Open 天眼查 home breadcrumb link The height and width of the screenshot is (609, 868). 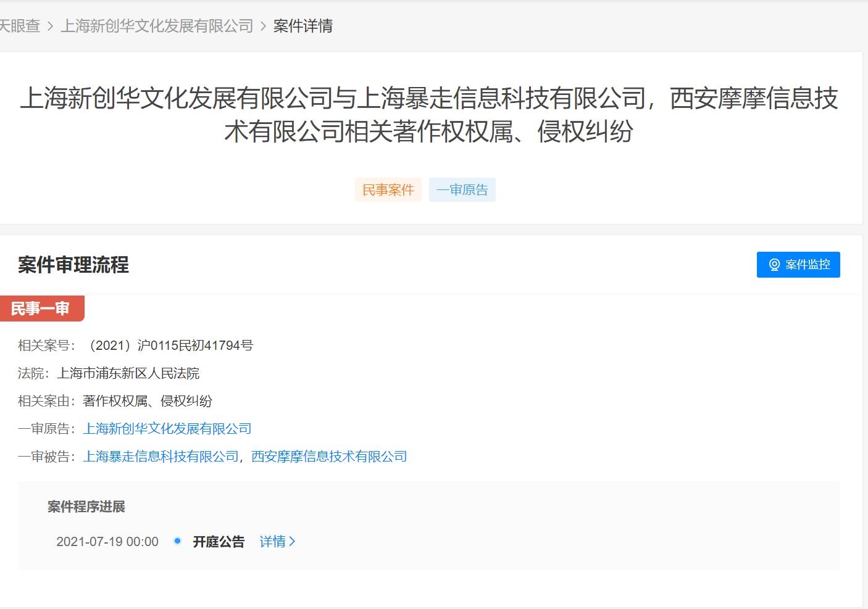tap(20, 26)
